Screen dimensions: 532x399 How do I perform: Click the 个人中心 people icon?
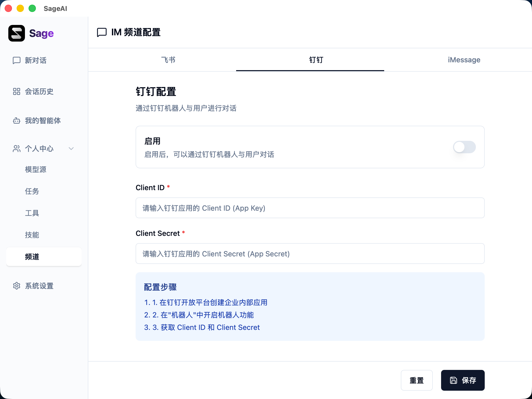[x=16, y=149]
